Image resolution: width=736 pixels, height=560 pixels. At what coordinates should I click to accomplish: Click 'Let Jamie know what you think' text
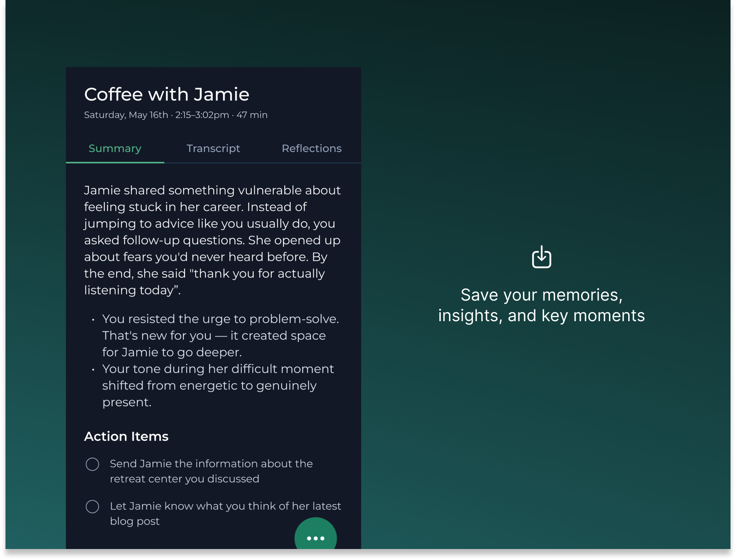point(226,513)
